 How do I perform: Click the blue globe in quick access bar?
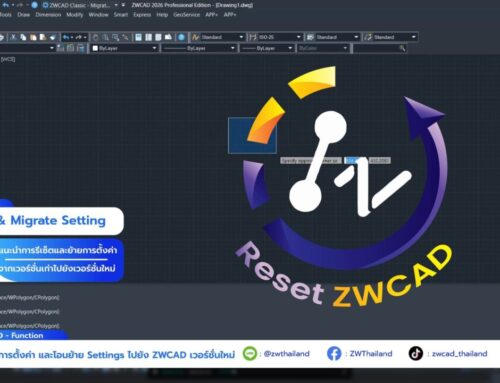point(34,5)
